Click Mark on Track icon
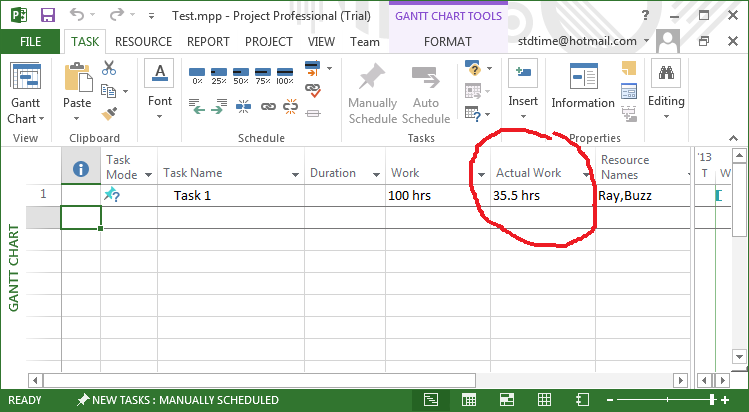749x412 pixels. [x=312, y=68]
